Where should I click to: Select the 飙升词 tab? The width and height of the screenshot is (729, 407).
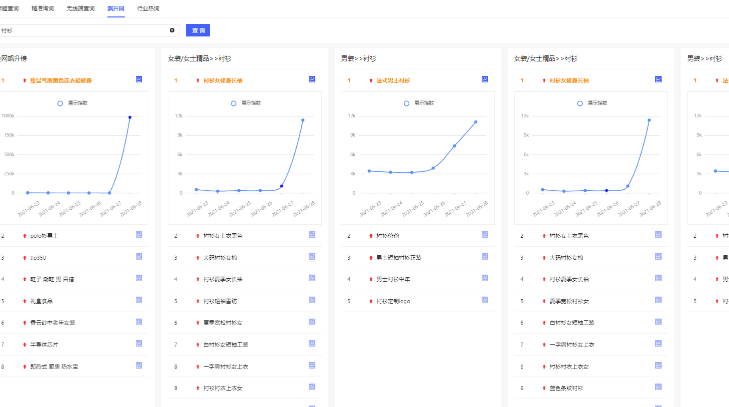[116, 7]
